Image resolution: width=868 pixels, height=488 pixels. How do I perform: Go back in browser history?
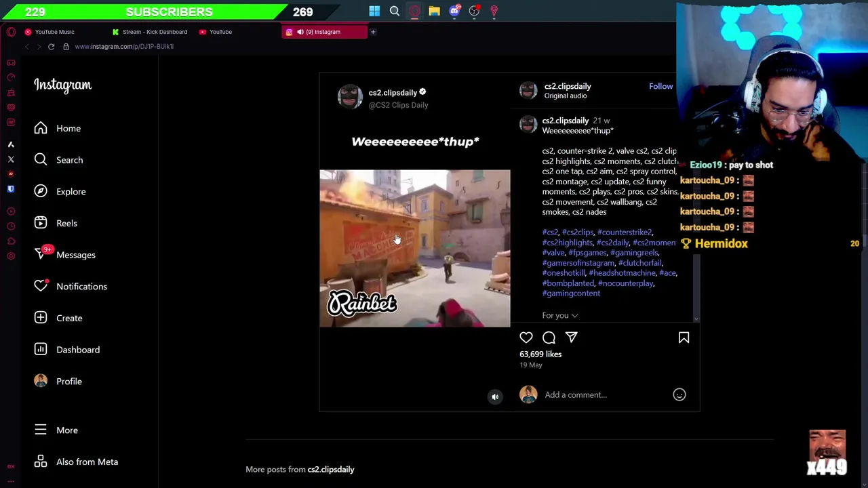pyautogui.click(x=27, y=47)
